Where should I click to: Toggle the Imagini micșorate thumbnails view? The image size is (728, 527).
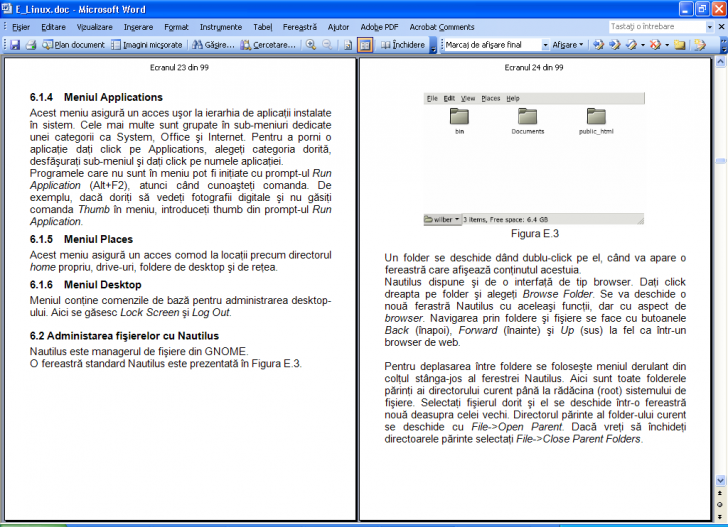(147, 45)
